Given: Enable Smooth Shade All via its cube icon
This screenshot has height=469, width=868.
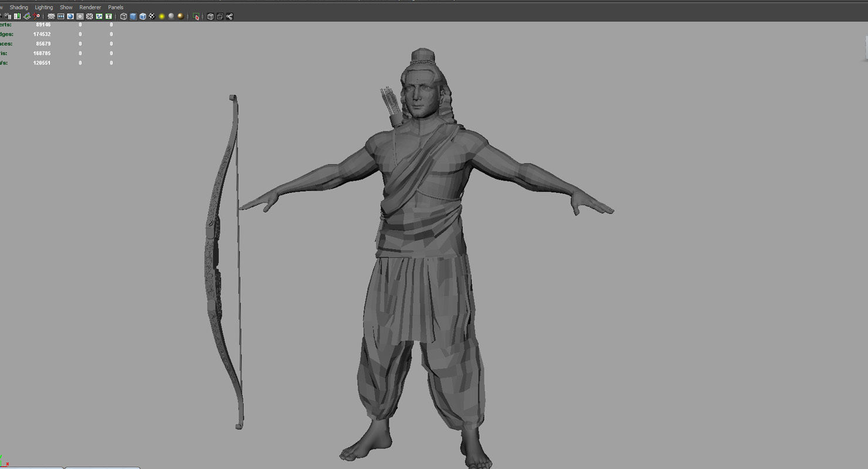Looking at the screenshot, I should tap(133, 16).
